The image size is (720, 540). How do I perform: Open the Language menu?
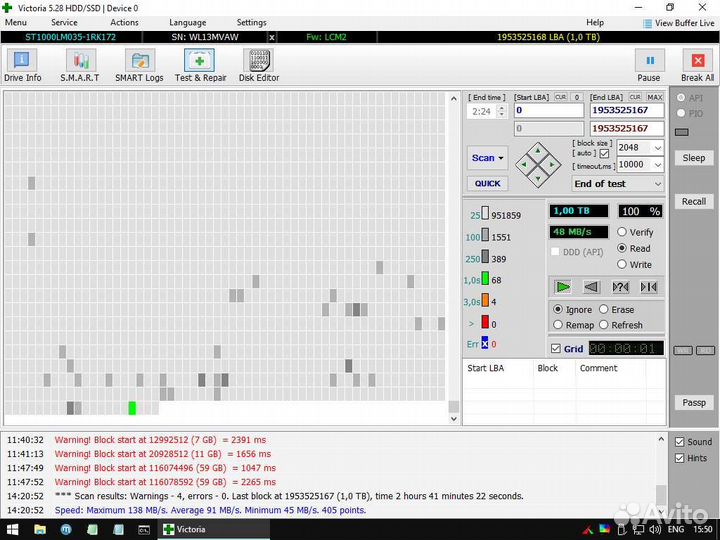pos(187,22)
